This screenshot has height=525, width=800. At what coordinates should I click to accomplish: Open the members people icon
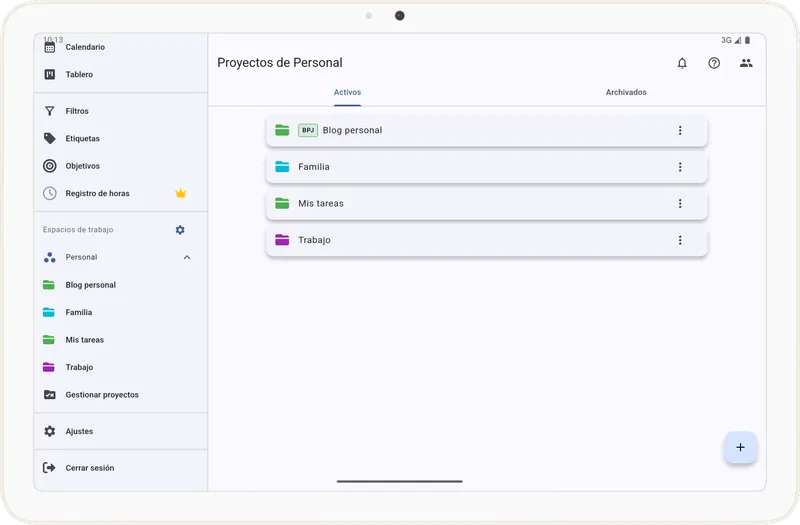point(746,63)
